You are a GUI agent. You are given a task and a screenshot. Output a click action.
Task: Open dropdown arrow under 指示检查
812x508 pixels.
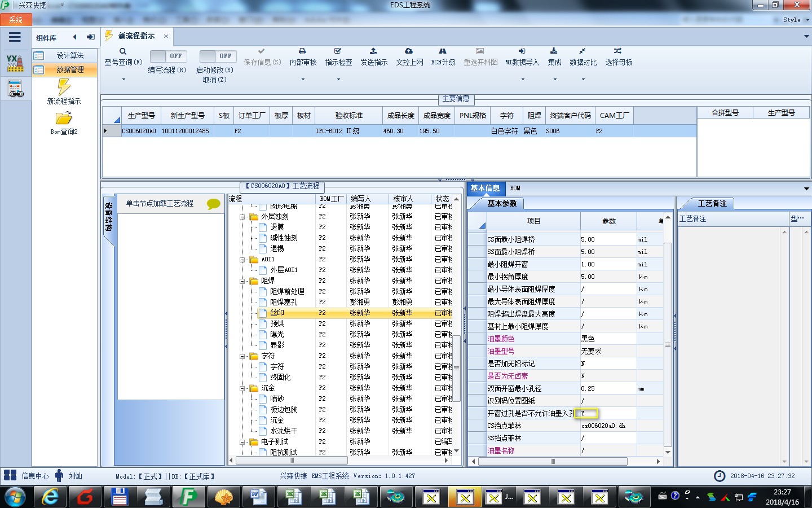coord(338,80)
